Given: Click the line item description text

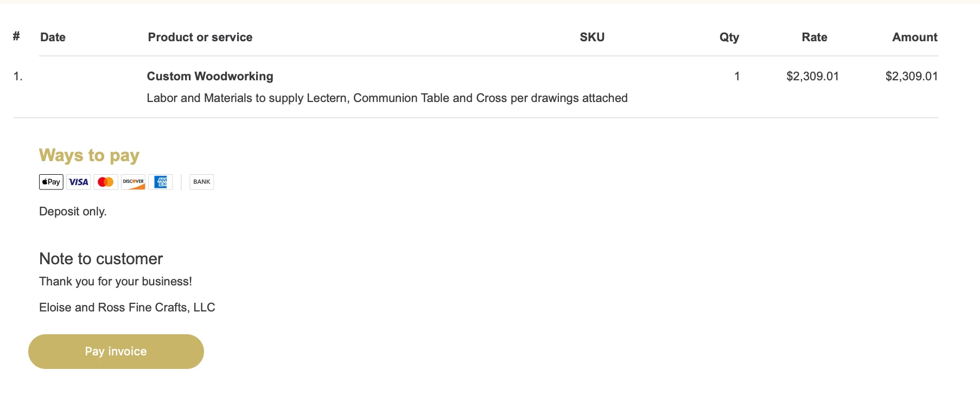Looking at the screenshot, I should click(x=387, y=98).
